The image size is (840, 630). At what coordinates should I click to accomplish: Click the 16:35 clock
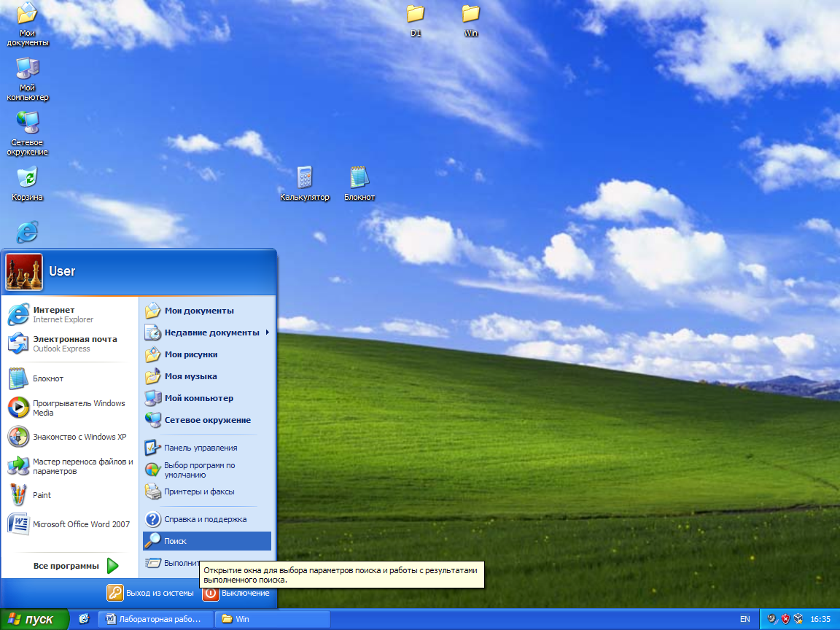(x=820, y=619)
